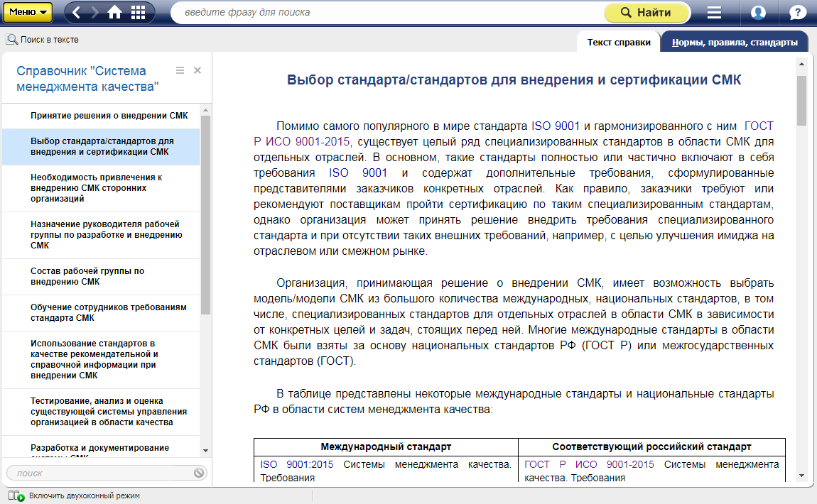Click the forward navigation arrow
Viewport: 817px width, 504px height.
click(x=95, y=12)
